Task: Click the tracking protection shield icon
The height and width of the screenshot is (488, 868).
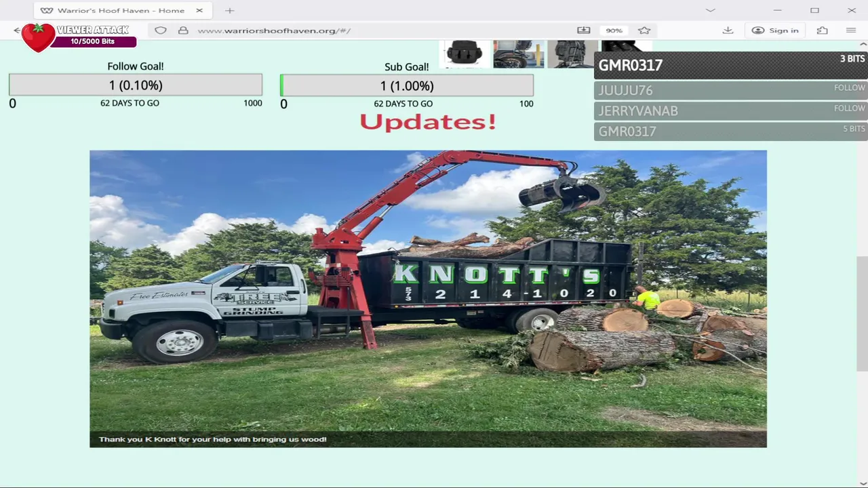Action: pyautogui.click(x=161, y=30)
